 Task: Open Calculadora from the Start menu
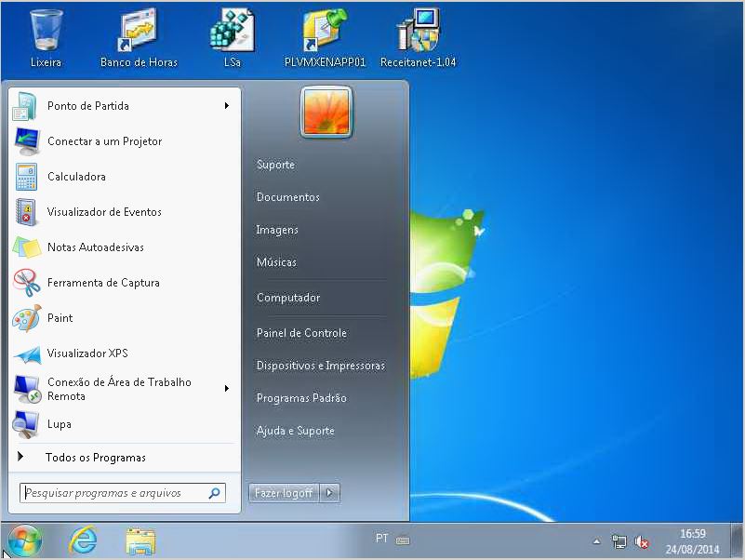coord(76,177)
